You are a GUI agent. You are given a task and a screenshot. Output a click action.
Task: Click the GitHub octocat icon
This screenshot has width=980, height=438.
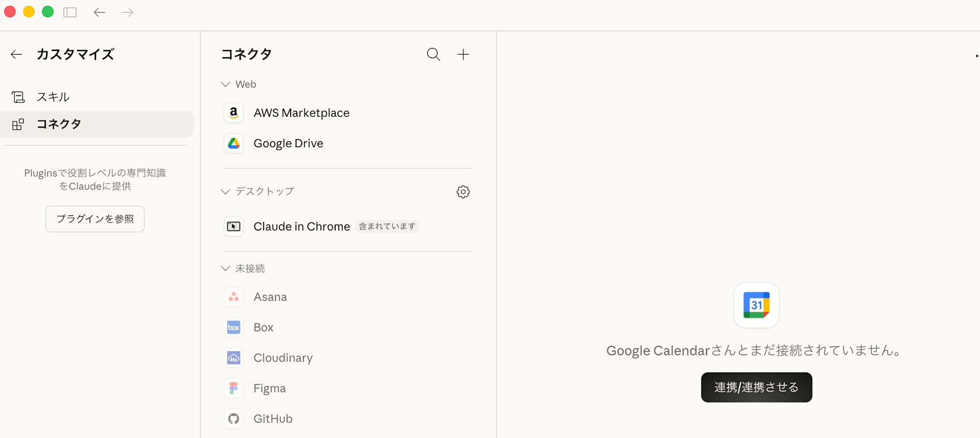[x=234, y=418]
